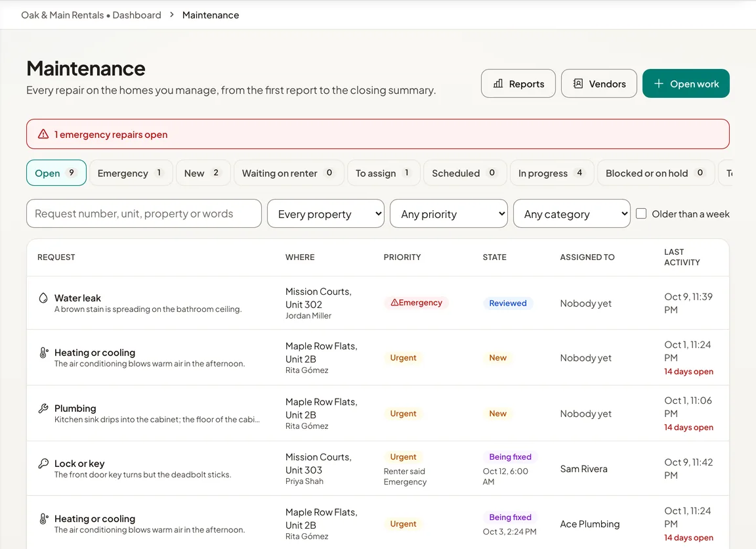Click the bar chart icon in Reports button
Viewport: 756px width, 549px height.
click(498, 83)
